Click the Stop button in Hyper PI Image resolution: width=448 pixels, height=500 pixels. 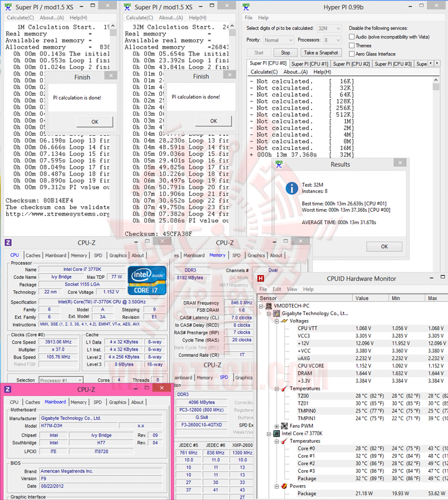[x=286, y=52]
